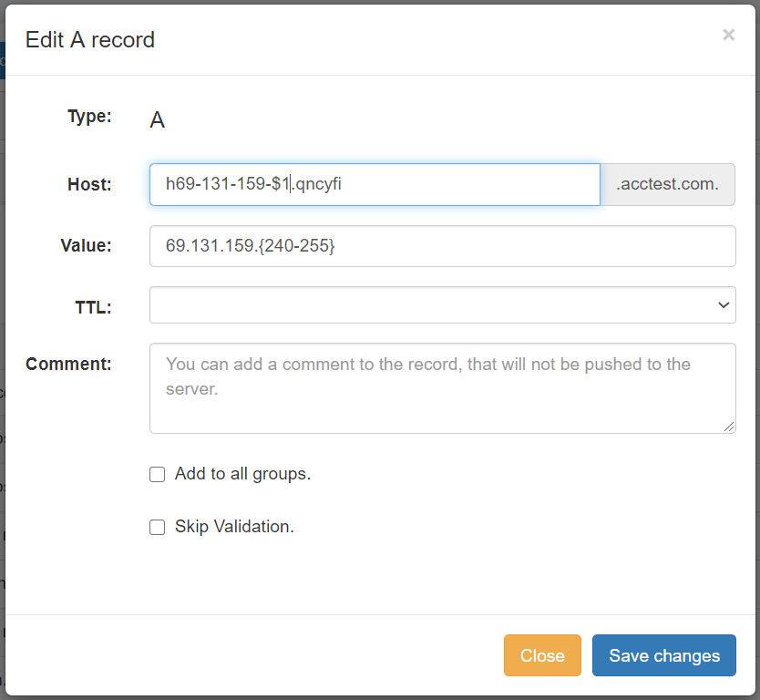Image resolution: width=760 pixels, height=700 pixels.
Task: Click the 'Edit A record' dialog title
Action: coord(90,40)
